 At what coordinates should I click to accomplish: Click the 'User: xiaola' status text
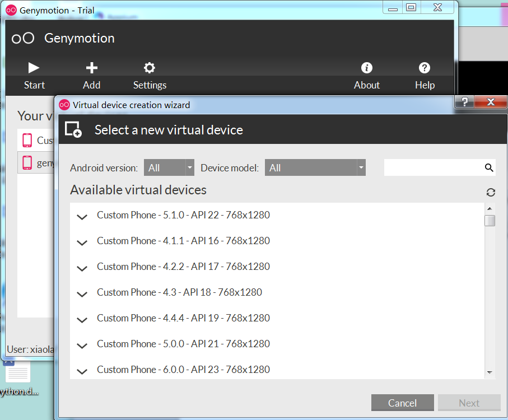click(30, 349)
